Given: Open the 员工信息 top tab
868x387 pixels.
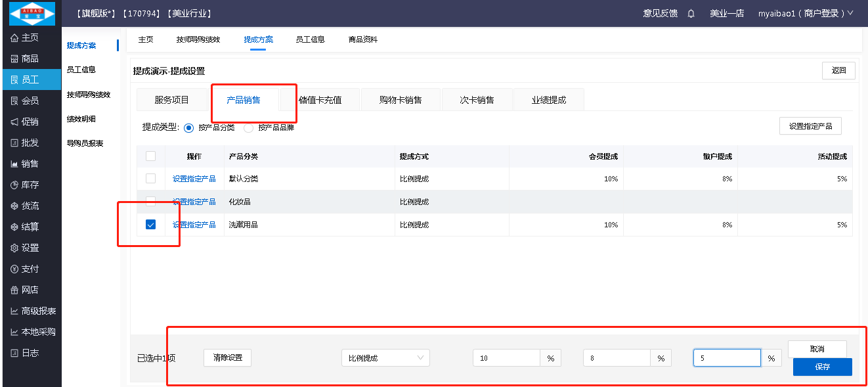Looking at the screenshot, I should 310,39.
